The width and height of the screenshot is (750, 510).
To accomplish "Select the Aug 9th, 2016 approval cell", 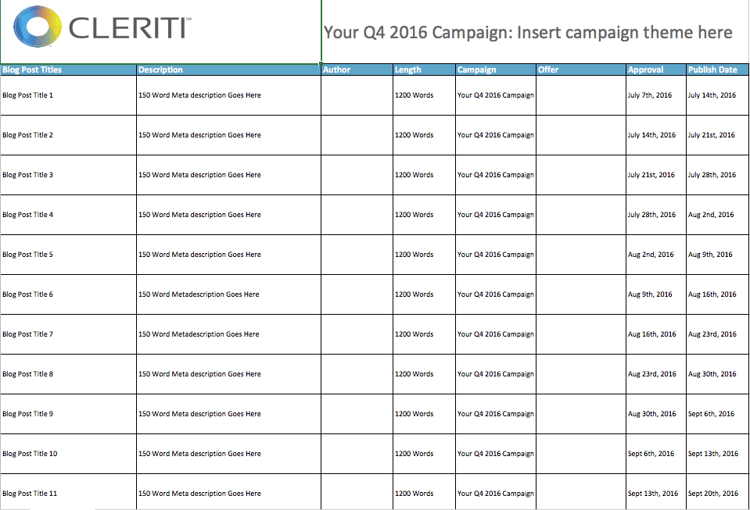I will (656, 294).
